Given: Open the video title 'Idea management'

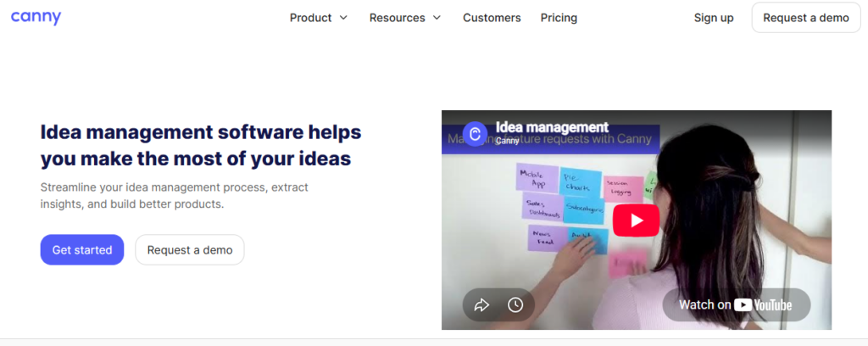Looking at the screenshot, I should [x=552, y=127].
